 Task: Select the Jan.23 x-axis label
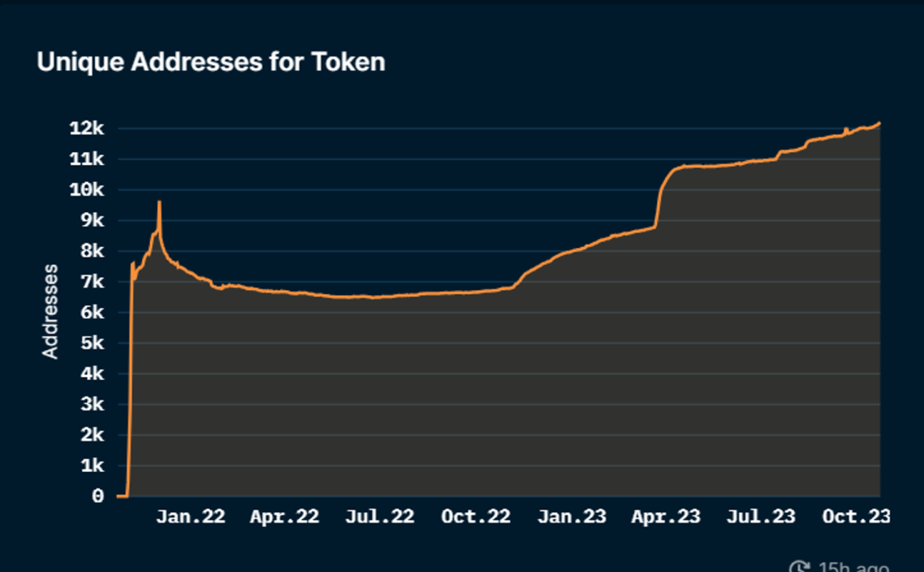pos(572,517)
